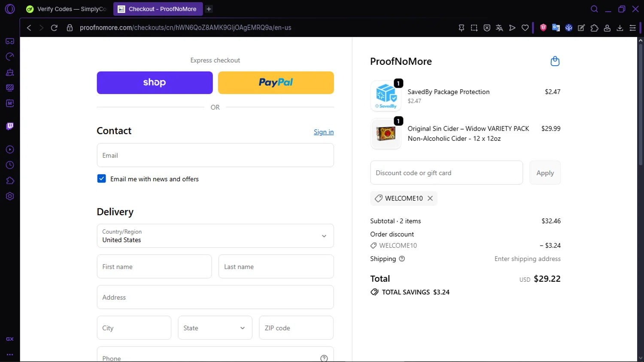Viewport: 644px width, 362px height.
Task: Open Extensions cube icon in sidebar
Action: point(10,181)
